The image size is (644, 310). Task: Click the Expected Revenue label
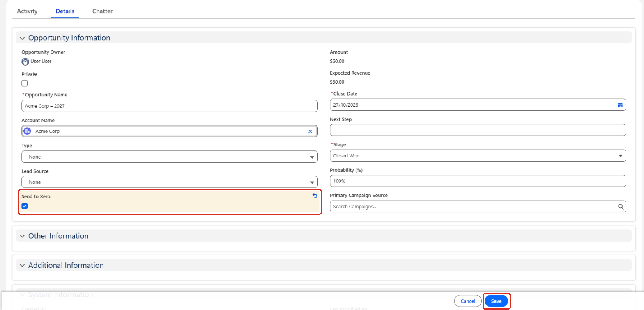[350, 73]
